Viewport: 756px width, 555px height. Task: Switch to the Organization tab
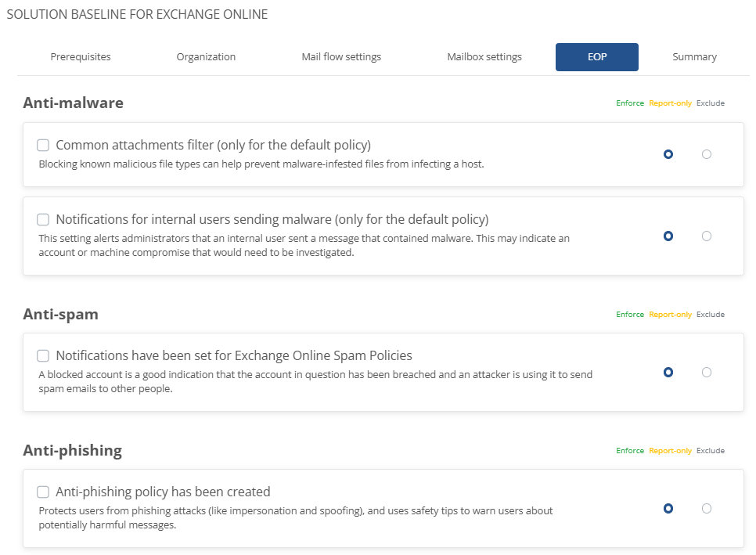(x=206, y=57)
